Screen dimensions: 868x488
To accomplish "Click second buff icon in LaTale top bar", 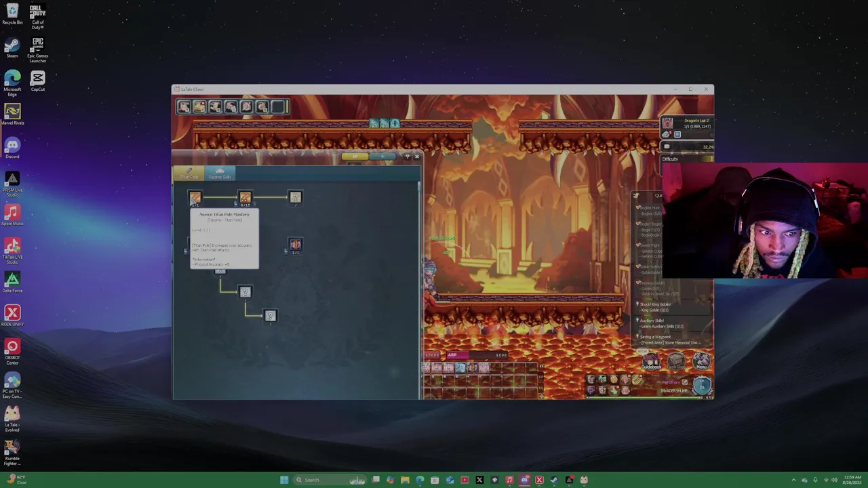I will tap(199, 106).
